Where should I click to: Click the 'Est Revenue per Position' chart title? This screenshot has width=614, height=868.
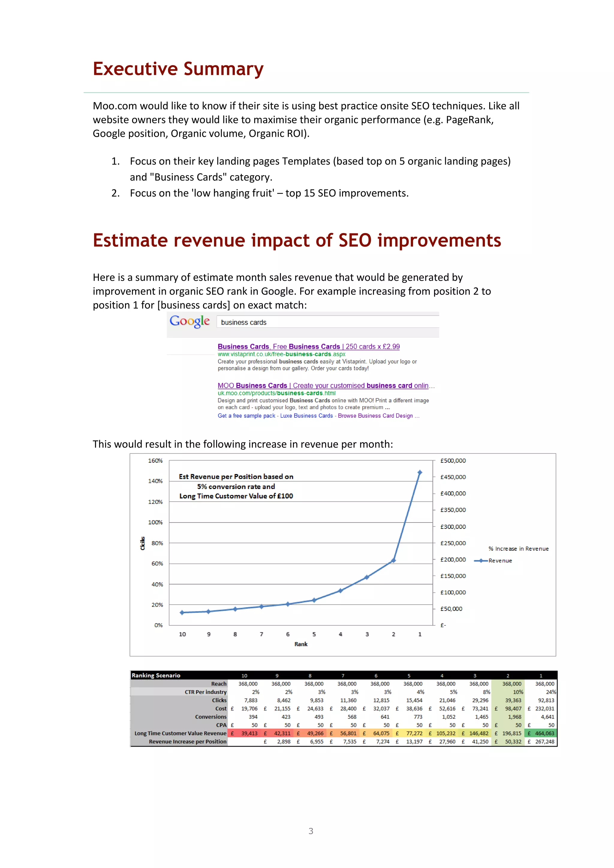[236, 486]
